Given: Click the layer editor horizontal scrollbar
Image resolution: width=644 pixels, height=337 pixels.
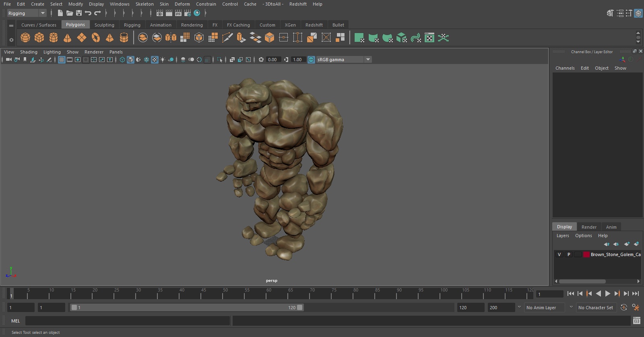Looking at the screenshot, I should click(x=582, y=281).
